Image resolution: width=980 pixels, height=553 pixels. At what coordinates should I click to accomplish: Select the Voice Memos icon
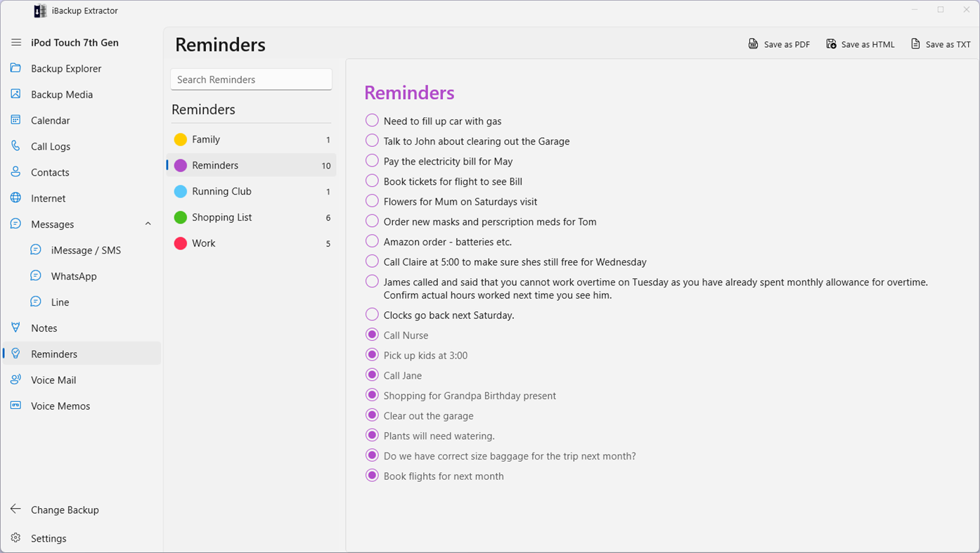(15, 405)
